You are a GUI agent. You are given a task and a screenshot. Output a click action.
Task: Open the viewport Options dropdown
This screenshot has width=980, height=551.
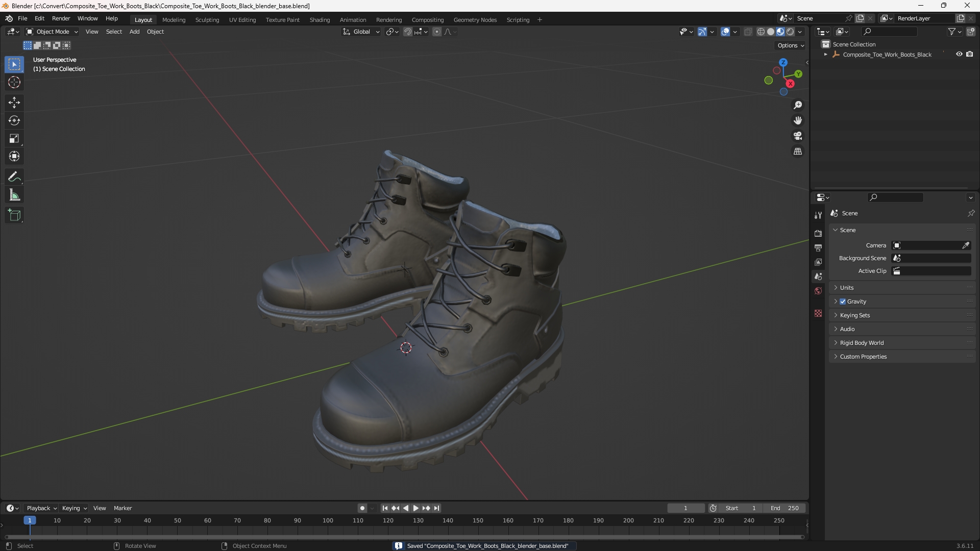point(790,45)
